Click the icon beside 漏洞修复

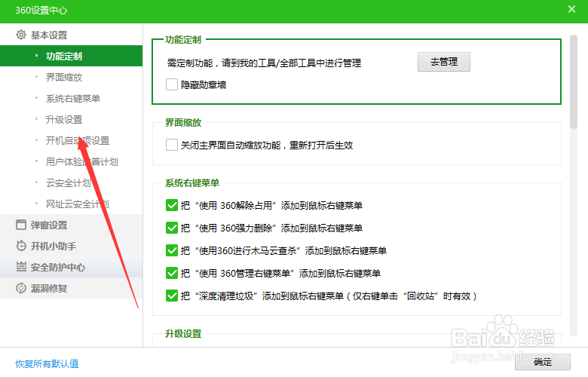click(21, 288)
